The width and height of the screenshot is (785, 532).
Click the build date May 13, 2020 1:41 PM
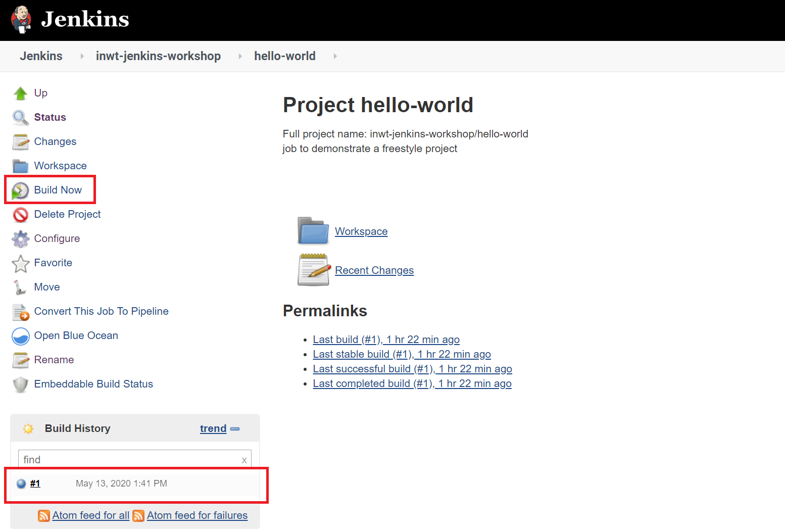click(121, 483)
